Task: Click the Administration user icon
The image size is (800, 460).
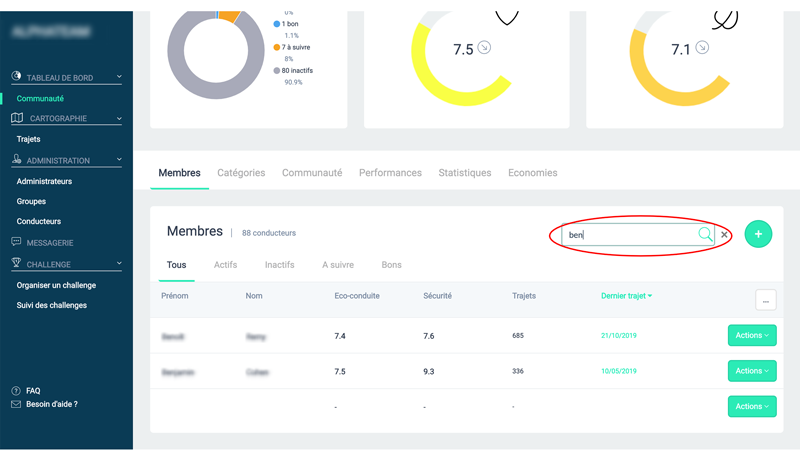Action: pos(16,159)
